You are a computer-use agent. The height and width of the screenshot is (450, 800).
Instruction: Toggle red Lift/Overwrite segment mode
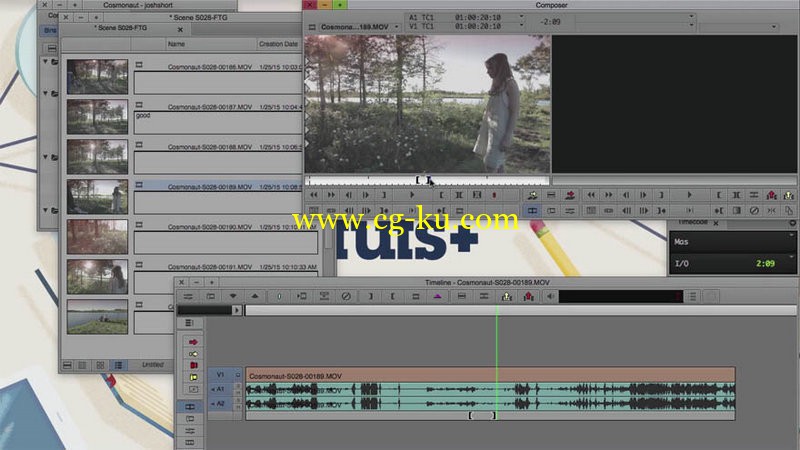[193, 342]
